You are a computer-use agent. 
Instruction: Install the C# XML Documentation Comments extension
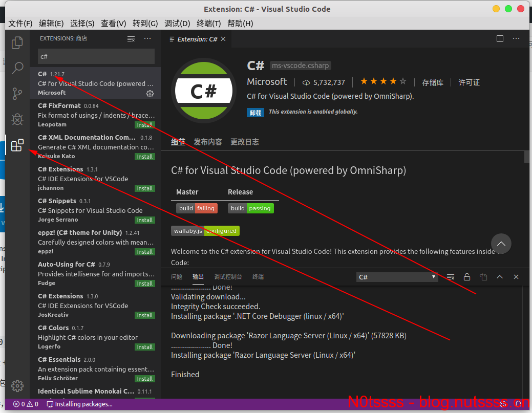(x=145, y=157)
